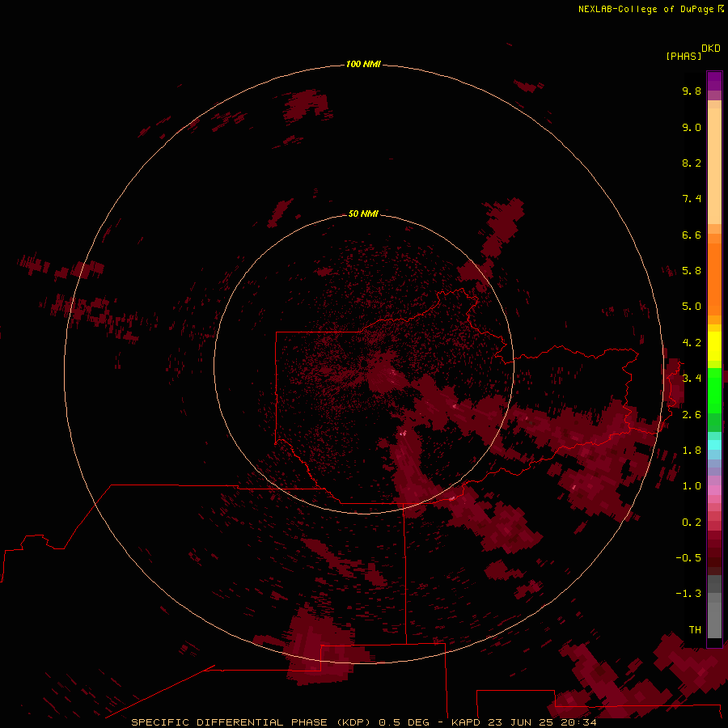Click the TH threshold legend label
Screen dimensions: 728x728
[695, 630]
